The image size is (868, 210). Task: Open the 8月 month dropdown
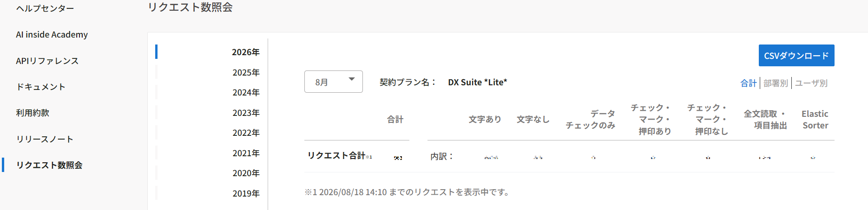pyautogui.click(x=333, y=82)
